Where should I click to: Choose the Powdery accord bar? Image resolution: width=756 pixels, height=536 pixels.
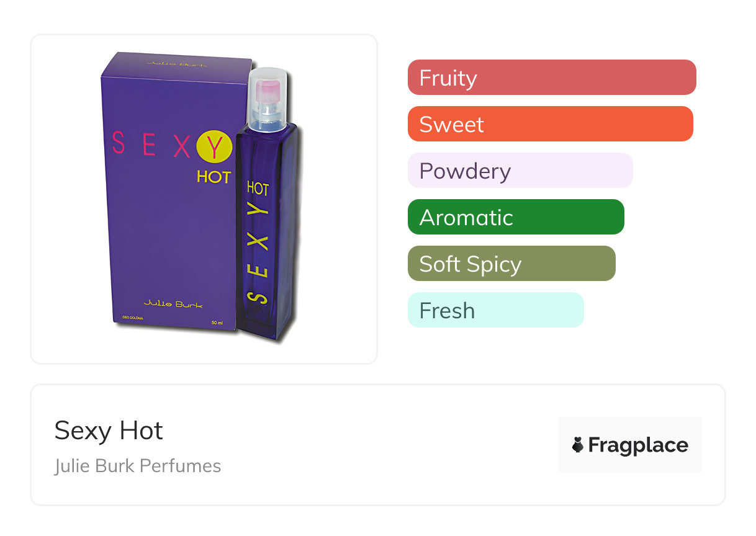(520, 171)
